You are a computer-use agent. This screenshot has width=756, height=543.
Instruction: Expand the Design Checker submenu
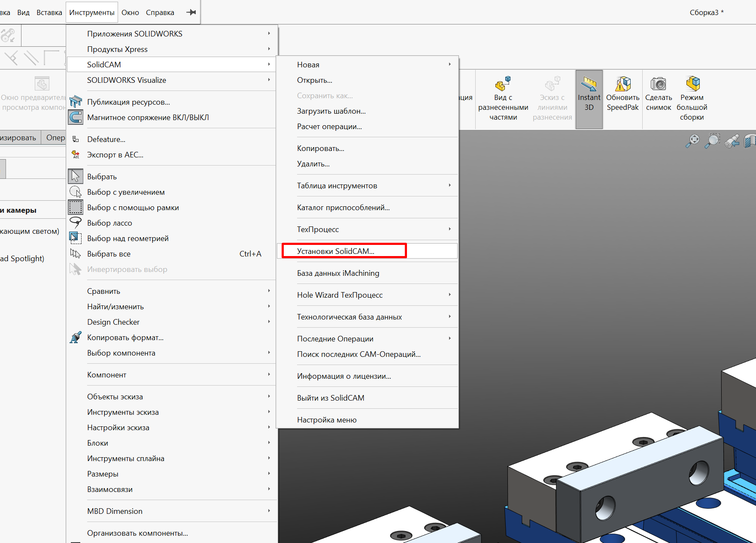coord(172,322)
